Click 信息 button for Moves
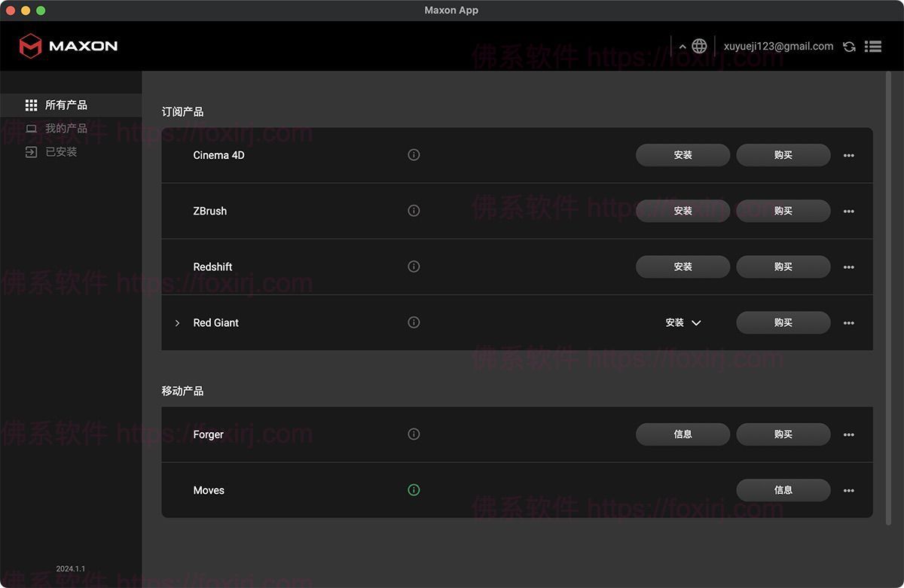Image resolution: width=904 pixels, height=588 pixels. [x=783, y=490]
